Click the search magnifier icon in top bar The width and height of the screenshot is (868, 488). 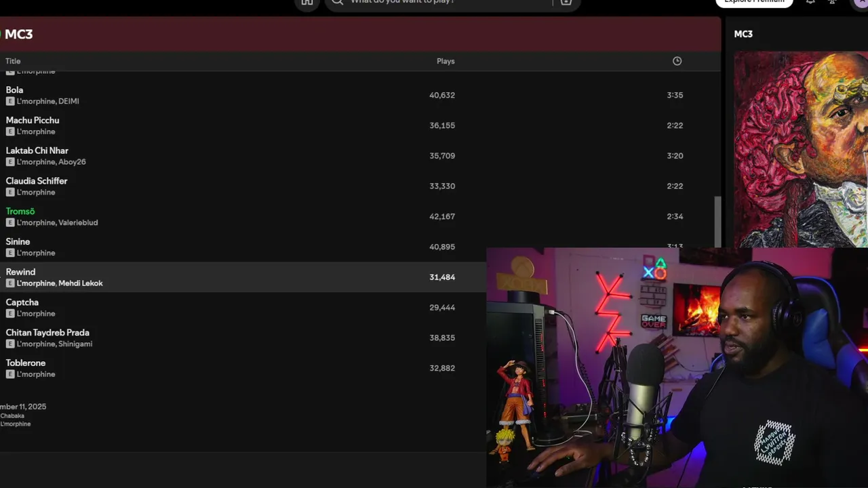pyautogui.click(x=338, y=2)
